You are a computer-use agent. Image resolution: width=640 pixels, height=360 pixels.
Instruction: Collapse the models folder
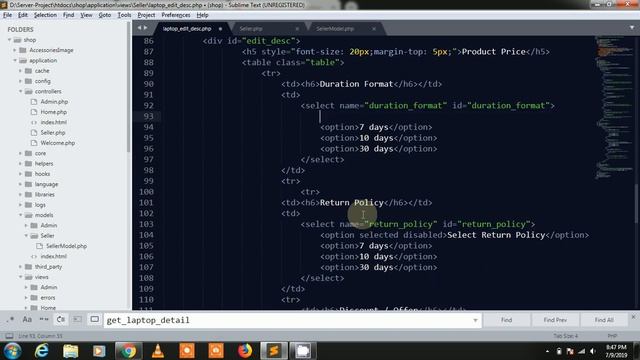(x=20, y=215)
